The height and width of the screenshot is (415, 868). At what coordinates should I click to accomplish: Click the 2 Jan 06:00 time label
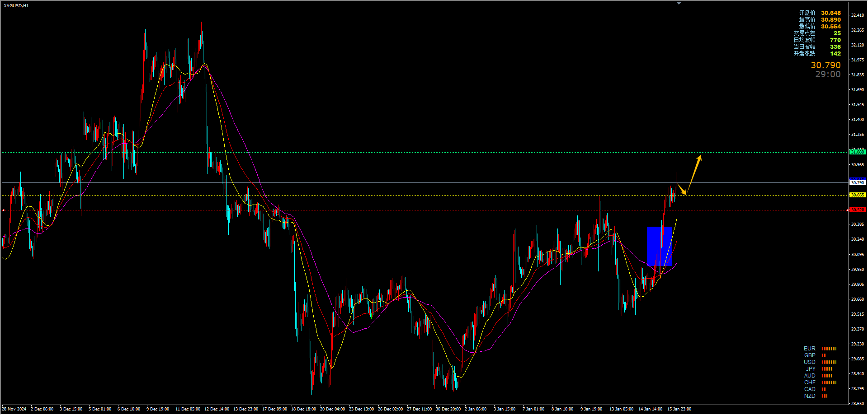click(x=476, y=409)
